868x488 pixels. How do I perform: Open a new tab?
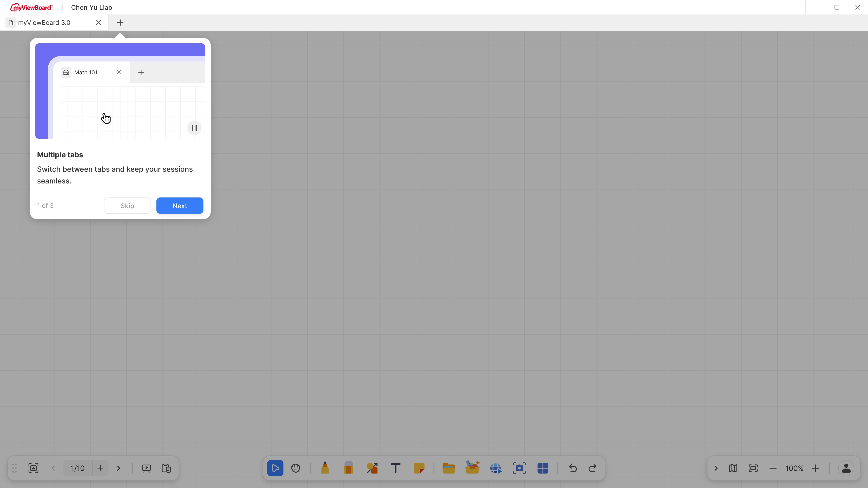click(x=120, y=23)
